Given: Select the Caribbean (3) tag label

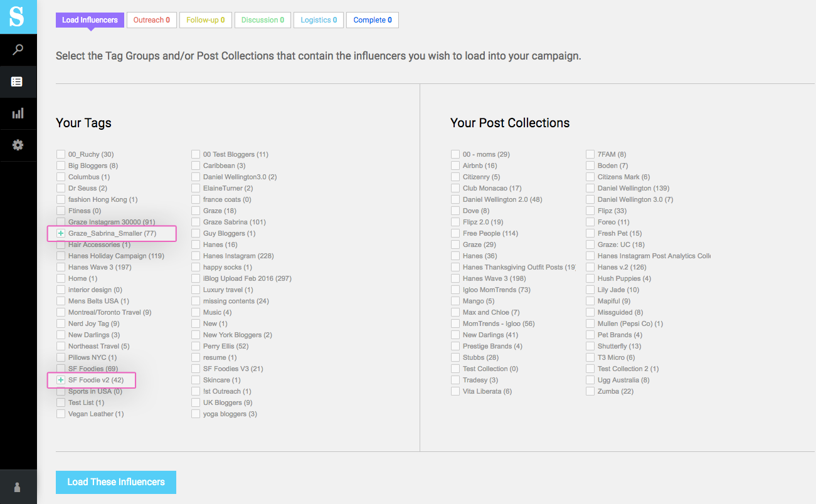Looking at the screenshot, I should click(x=225, y=165).
